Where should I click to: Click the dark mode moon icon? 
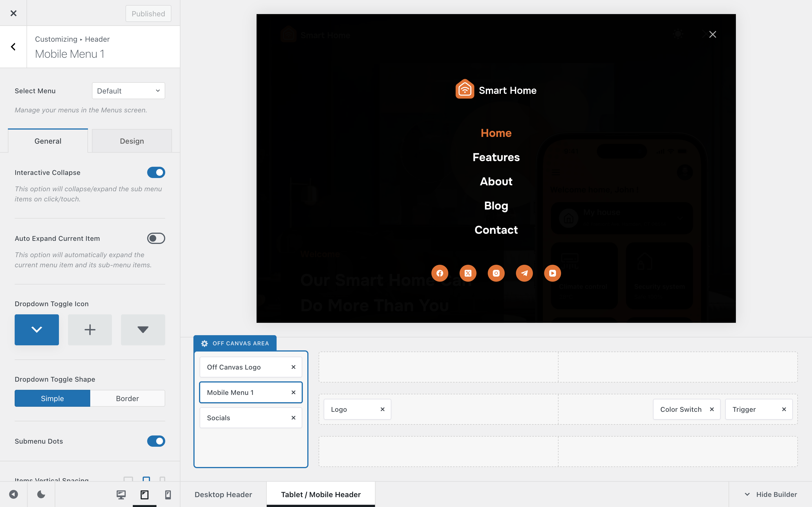41,494
